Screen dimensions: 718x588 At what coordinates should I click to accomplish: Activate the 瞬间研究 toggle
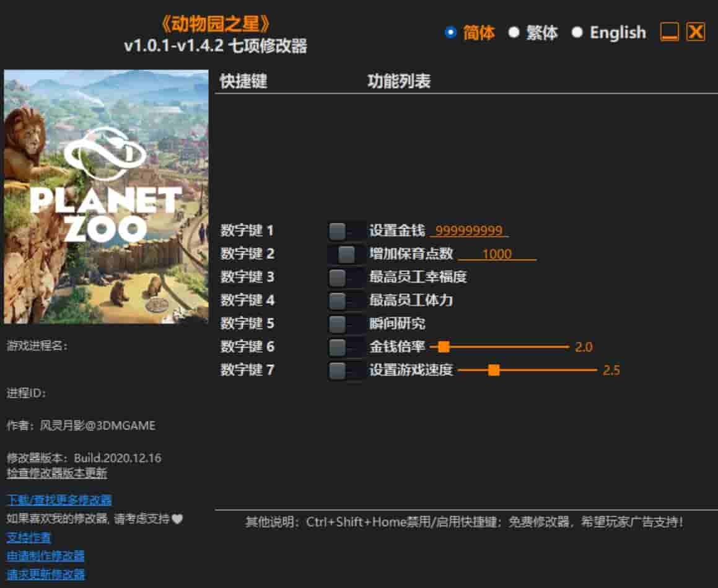point(345,323)
